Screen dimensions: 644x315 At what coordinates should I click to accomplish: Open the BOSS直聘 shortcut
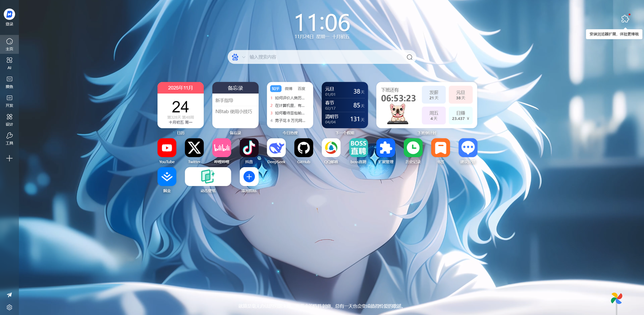click(358, 148)
